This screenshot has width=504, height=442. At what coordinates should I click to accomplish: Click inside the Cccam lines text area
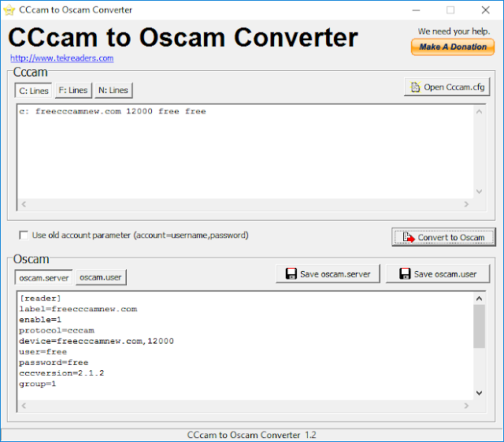pyautogui.click(x=246, y=151)
